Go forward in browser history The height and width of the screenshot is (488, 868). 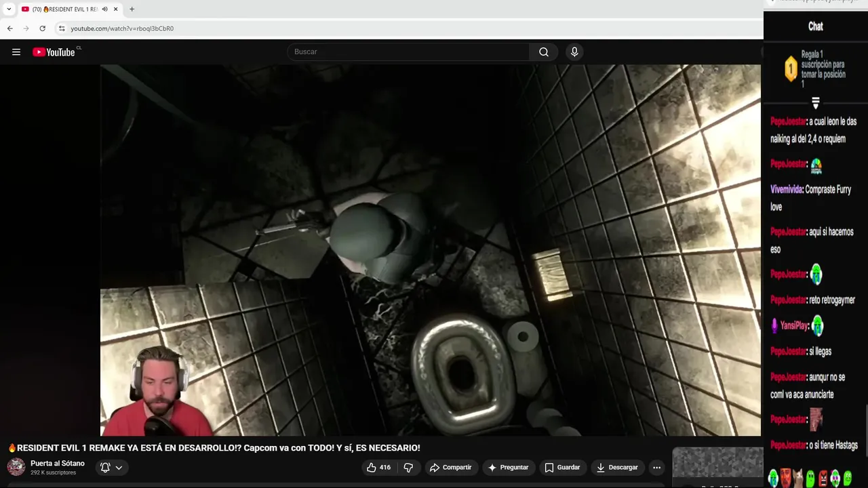click(x=26, y=28)
